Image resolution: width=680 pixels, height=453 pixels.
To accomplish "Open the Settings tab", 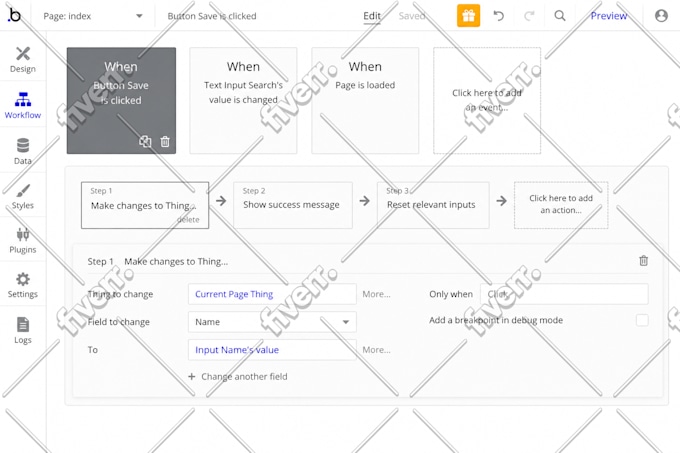I will point(23,285).
